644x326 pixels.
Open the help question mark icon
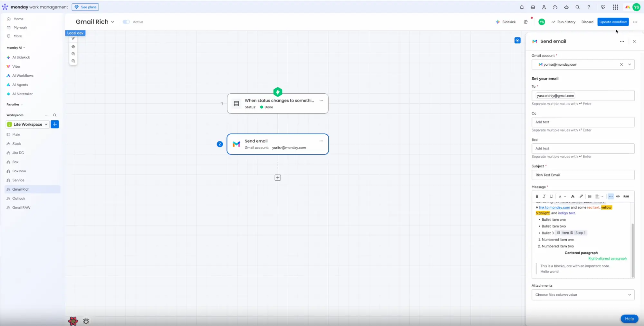pos(589,7)
